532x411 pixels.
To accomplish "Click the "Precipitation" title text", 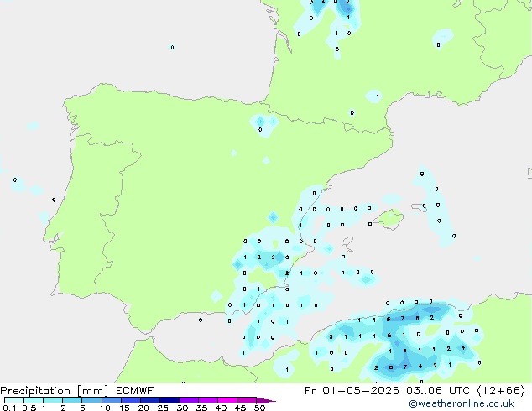I will click(35, 391).
